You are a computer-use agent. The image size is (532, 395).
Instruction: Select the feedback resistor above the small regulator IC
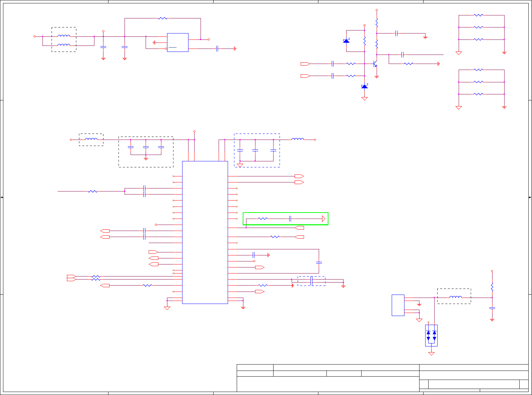pyautogui.click(x=162, y=18)
